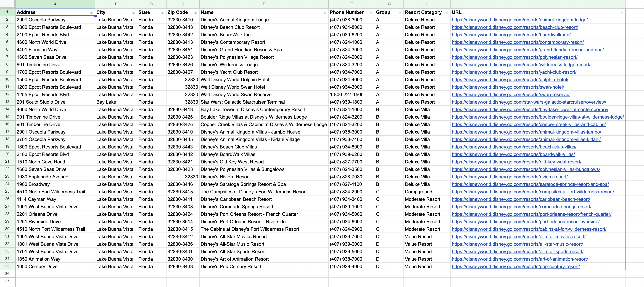Open the star-wars-galactic-starcruiser overview link
This screenshot has height=287, width=644.
point(529,102)
